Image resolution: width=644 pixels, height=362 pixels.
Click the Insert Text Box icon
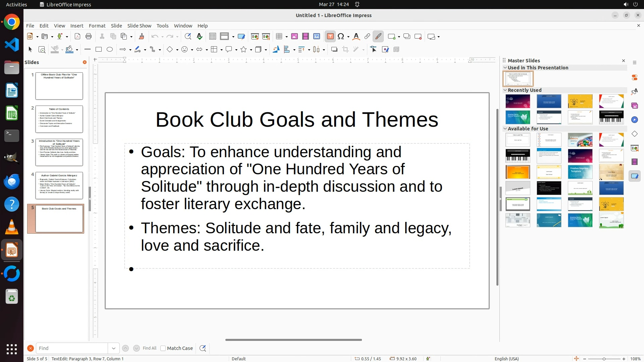pyautogui.click(x=330, y=37)
